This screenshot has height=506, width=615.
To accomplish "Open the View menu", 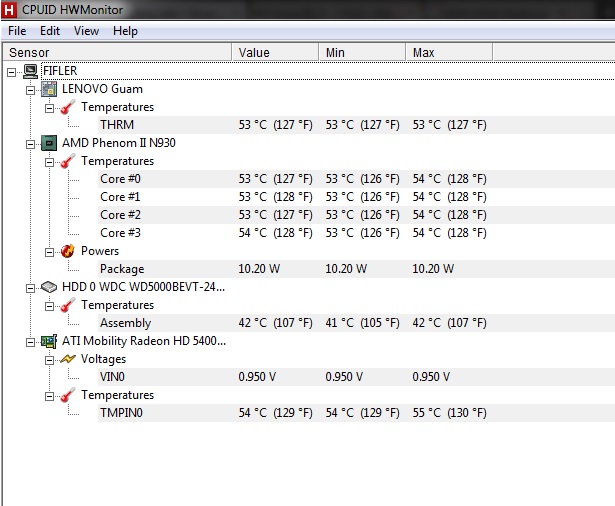I will click(86, 31).
